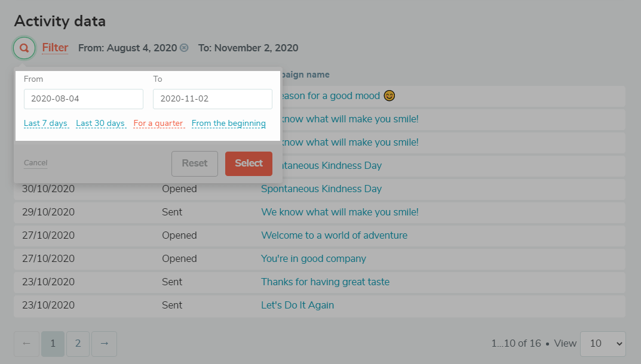
Task: Open the You're in good company campaign
Action: coord(313,258)
